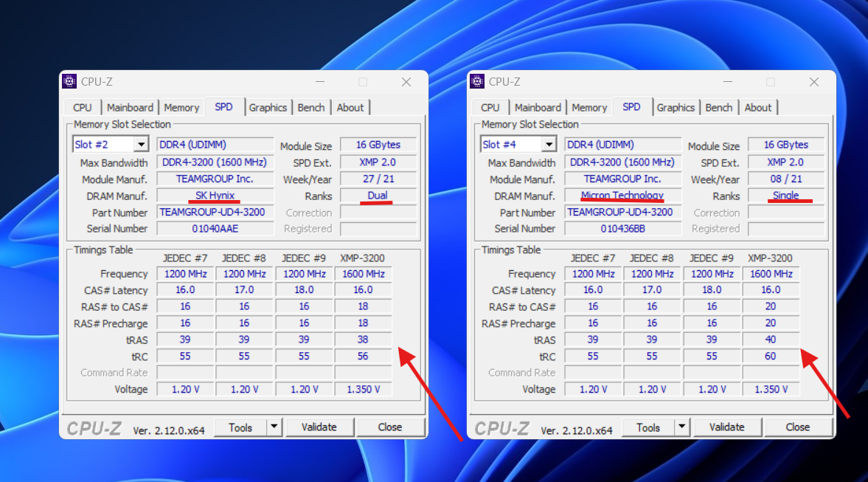Image resolution: width=868 pixels, height=482 pixels.
Task: Open the Graphics tab in the left CPU-Z window
Action: 268,108
